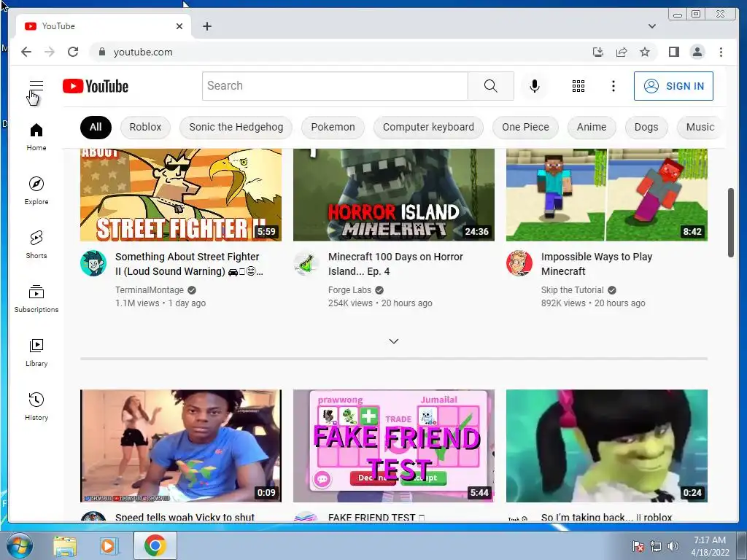Click the browser forward arrow

[x=50, y=52]
